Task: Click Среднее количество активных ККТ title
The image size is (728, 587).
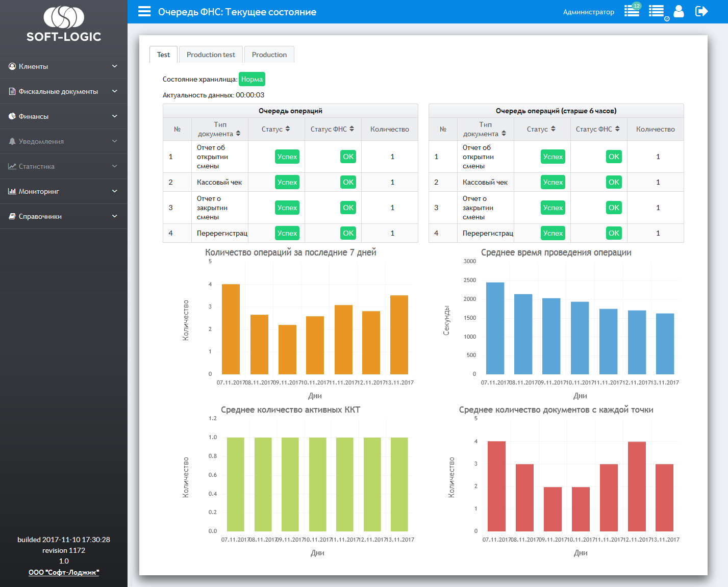Action: coord(291,410)
